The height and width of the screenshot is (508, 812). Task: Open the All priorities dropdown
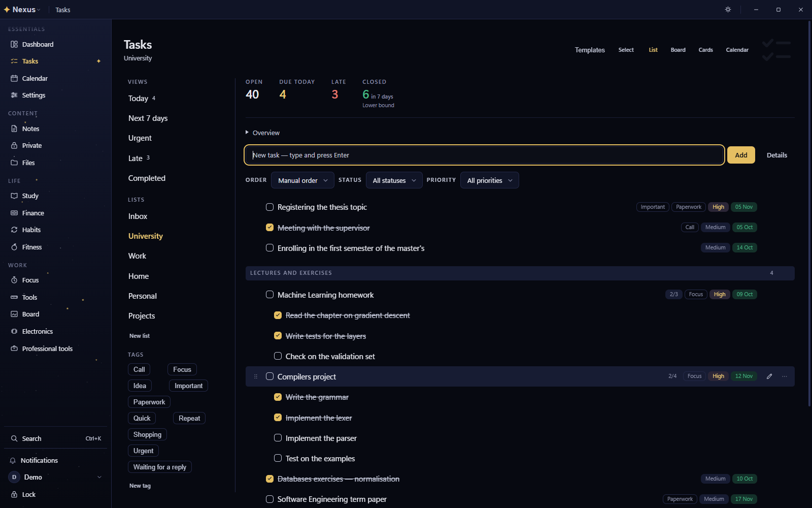click(490, 180)
